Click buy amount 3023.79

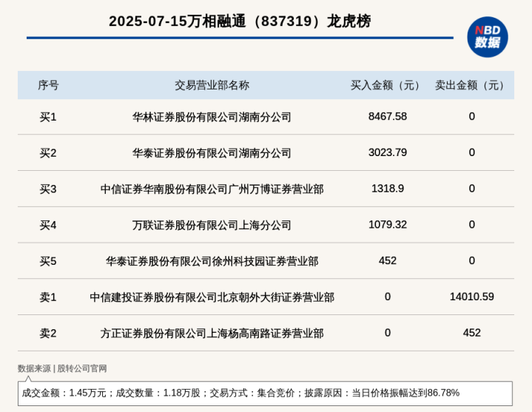tap(388, 152)
